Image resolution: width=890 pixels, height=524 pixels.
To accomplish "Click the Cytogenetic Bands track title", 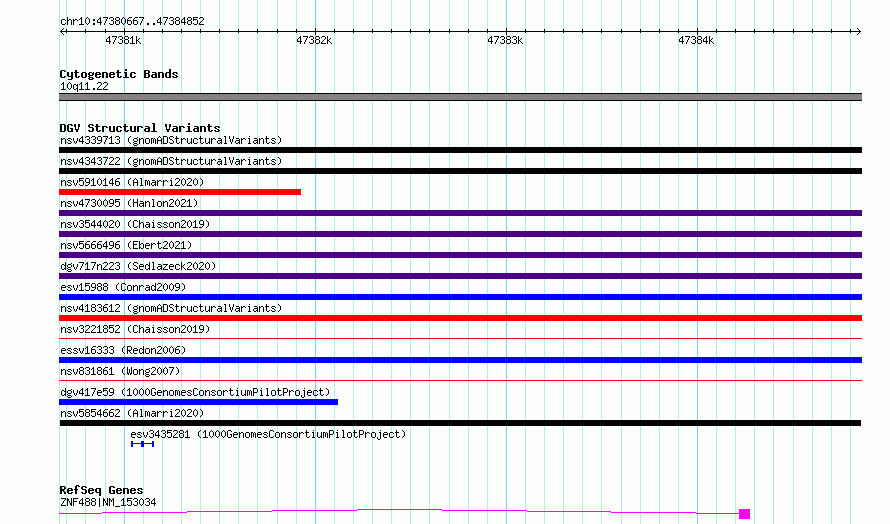I will click(x=119, y=74).
